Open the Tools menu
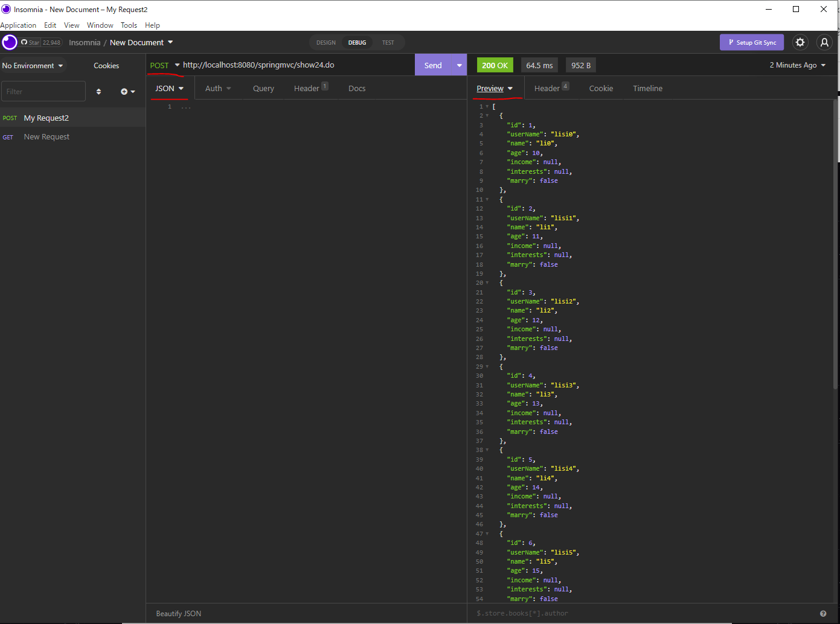This screenshot has height=624, width=840. (x=129, y=25)
